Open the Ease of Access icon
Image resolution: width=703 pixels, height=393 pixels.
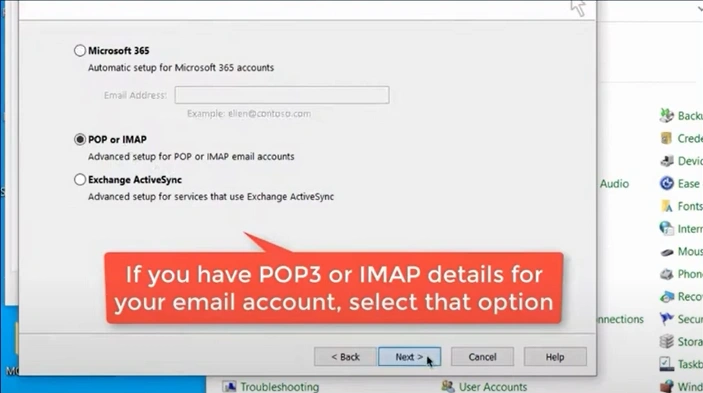(667, 183)
